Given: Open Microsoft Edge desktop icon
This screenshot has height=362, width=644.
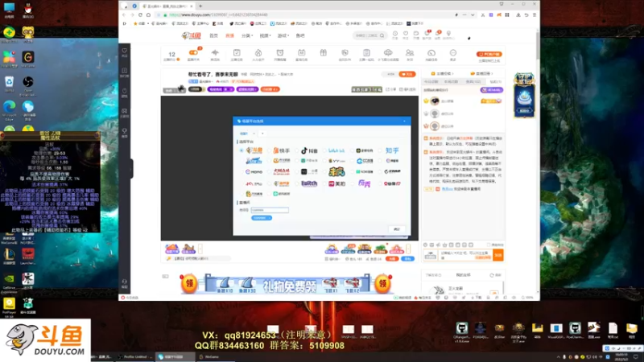Looking at the screenshot, I should (x=9, y=109).
